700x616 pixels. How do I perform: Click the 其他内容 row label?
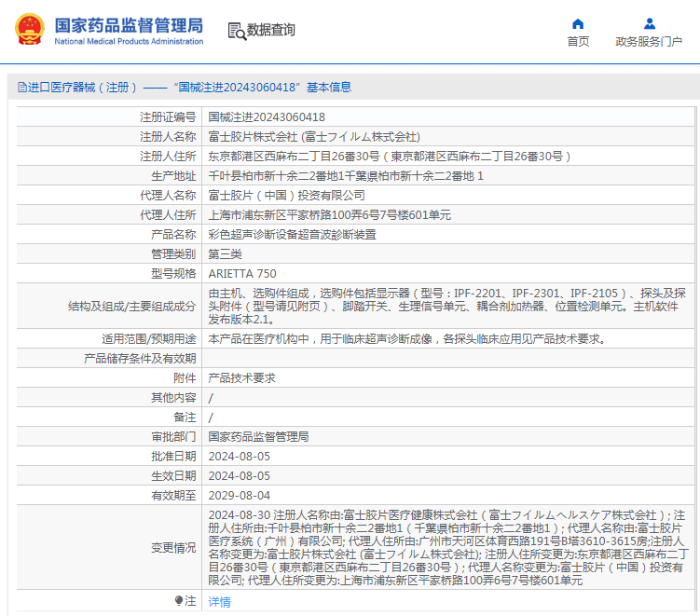click(x=173, y=398)
